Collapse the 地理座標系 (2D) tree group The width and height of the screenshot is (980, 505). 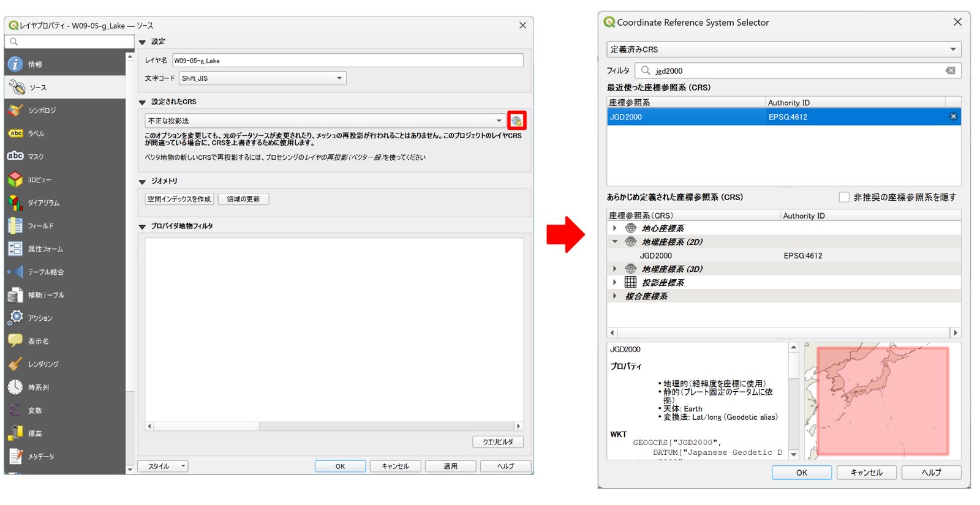614,242
